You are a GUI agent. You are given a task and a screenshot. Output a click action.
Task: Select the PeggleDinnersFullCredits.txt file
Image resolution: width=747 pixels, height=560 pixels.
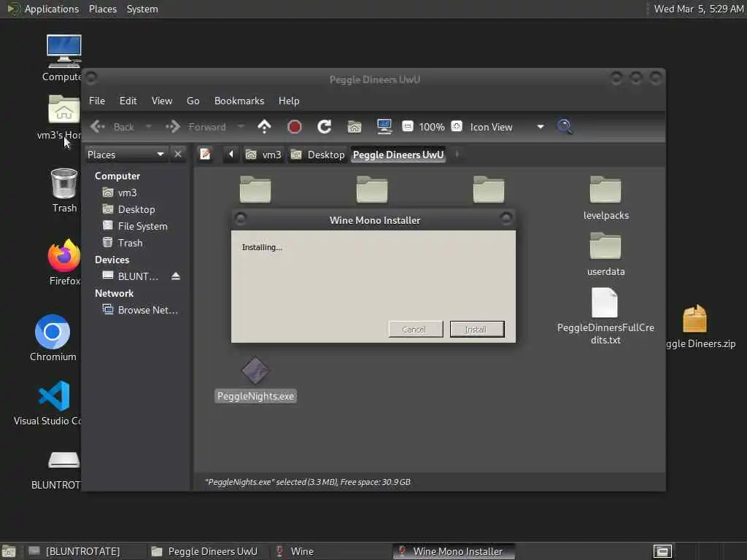pyautogui.click(x=605, y=316)
